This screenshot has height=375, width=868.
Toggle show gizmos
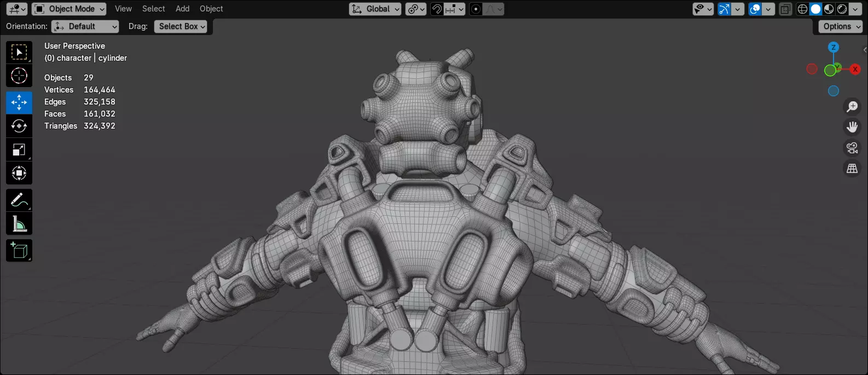click(724, 9)
